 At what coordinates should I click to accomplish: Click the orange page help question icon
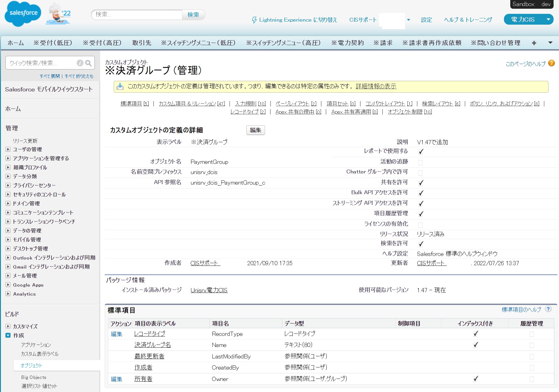(551, 63)
